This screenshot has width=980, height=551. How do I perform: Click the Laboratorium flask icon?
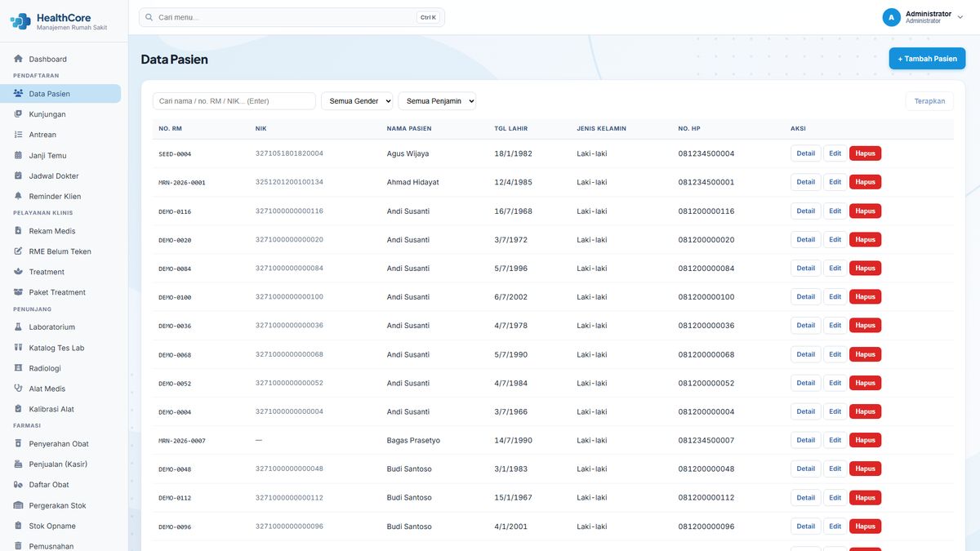tap(18, 327)
